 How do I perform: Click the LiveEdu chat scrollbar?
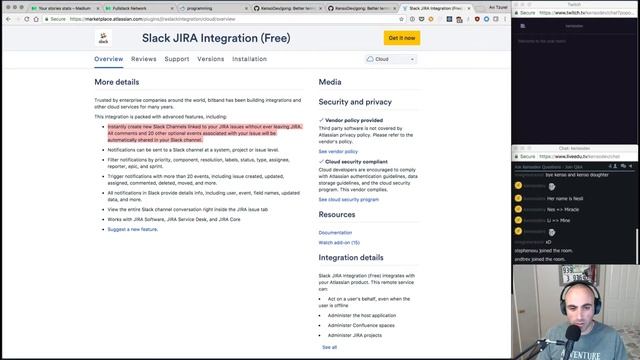(x=637, y=246)
